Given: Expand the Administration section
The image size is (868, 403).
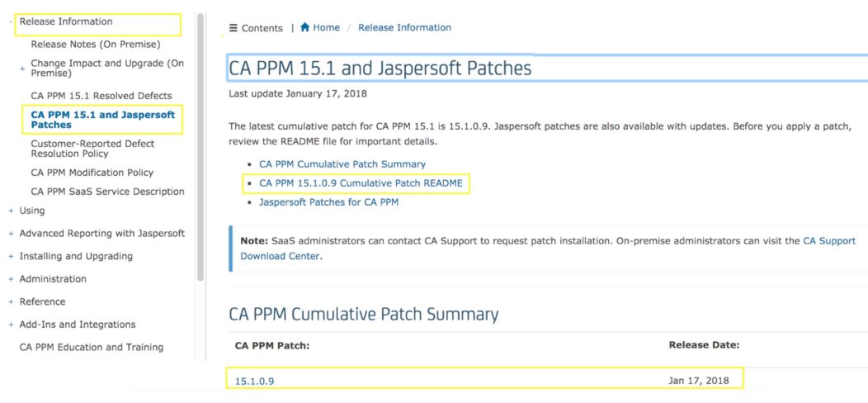Looking at the screenshot, I should [x=11, y=279].
